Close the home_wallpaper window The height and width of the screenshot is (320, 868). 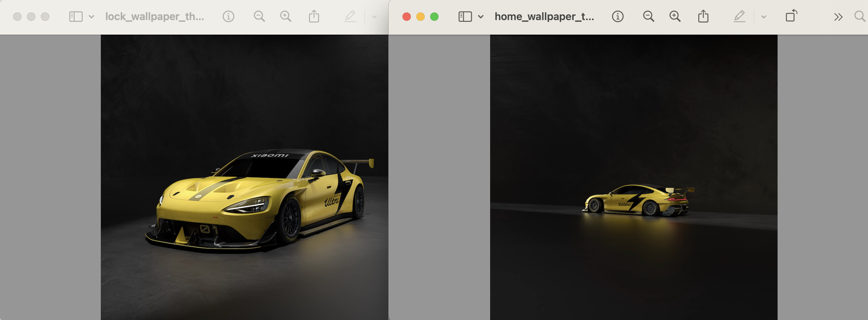(407, 17)
